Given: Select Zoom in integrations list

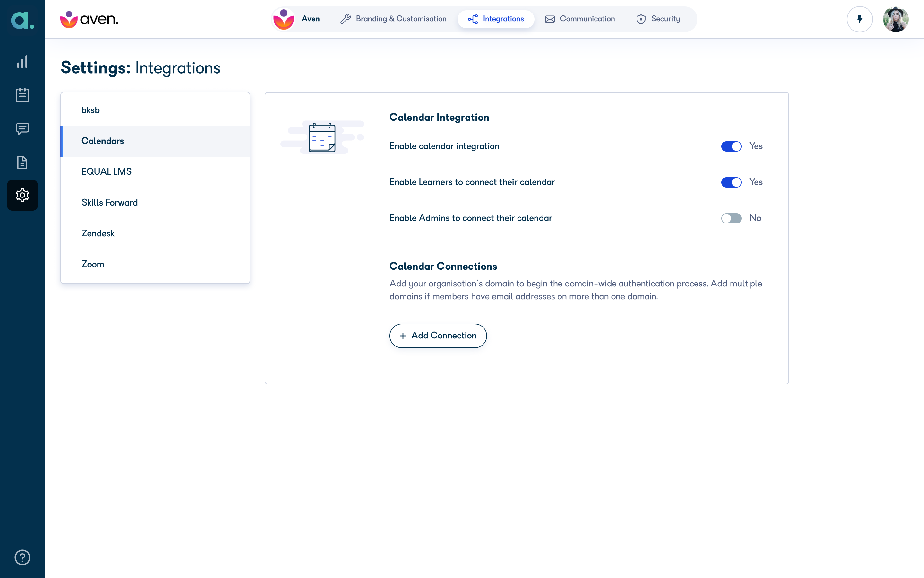Looking at the screenshot, I should (155, 264).
